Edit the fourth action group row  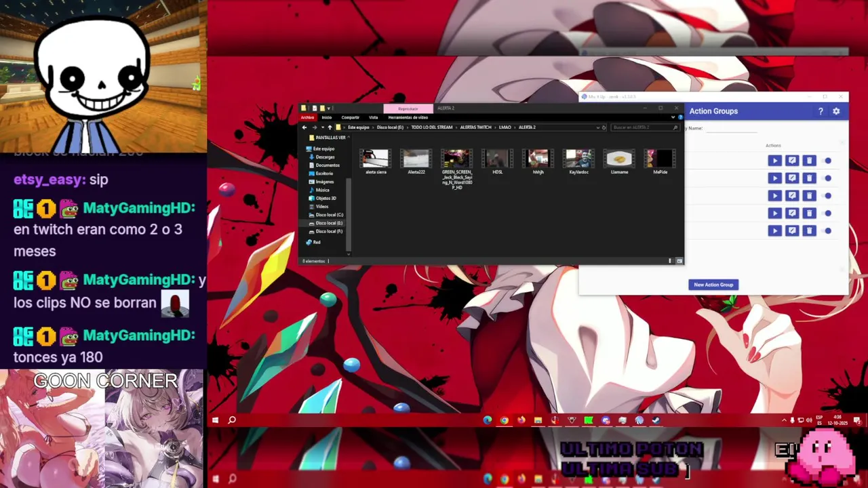[x=792, y=213]
